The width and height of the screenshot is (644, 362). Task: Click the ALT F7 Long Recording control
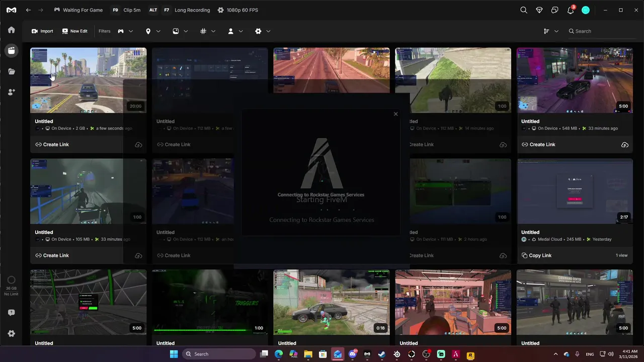point(179,10)
